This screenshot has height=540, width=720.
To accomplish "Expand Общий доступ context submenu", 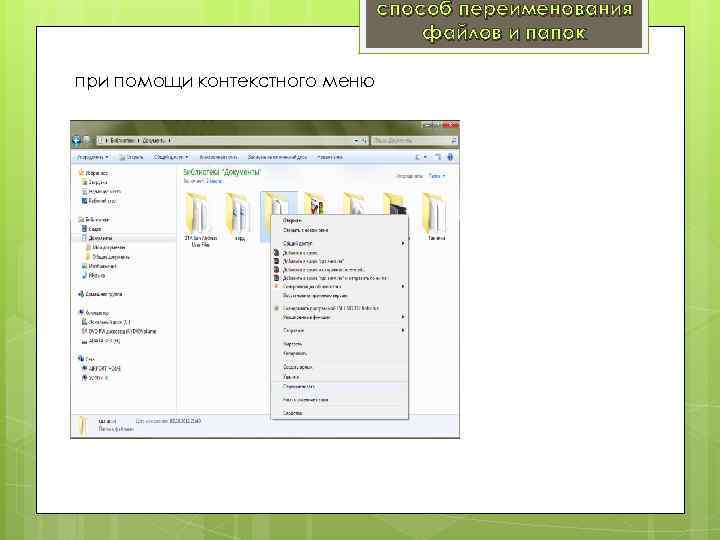I will tap(340, 243).
